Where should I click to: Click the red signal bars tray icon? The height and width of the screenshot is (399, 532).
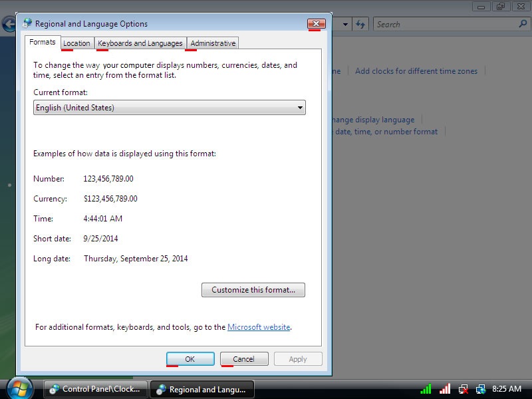(x=445, y=389)
